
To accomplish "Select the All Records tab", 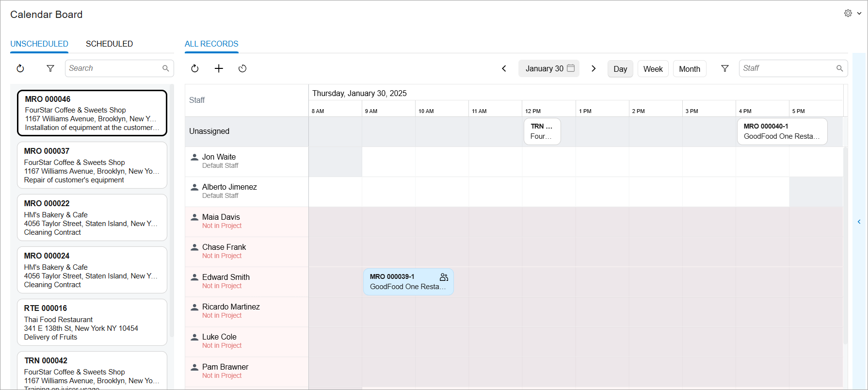I will (x=211, y=44).
